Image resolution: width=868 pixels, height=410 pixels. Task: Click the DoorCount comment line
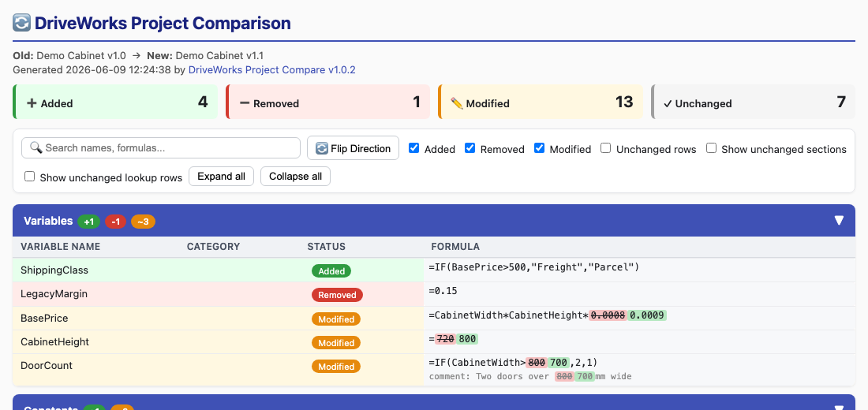tap(530, 377)
